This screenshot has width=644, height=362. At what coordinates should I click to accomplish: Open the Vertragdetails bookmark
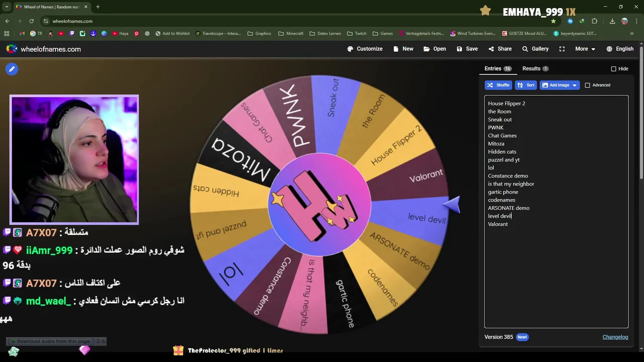[x=421, y=34]
